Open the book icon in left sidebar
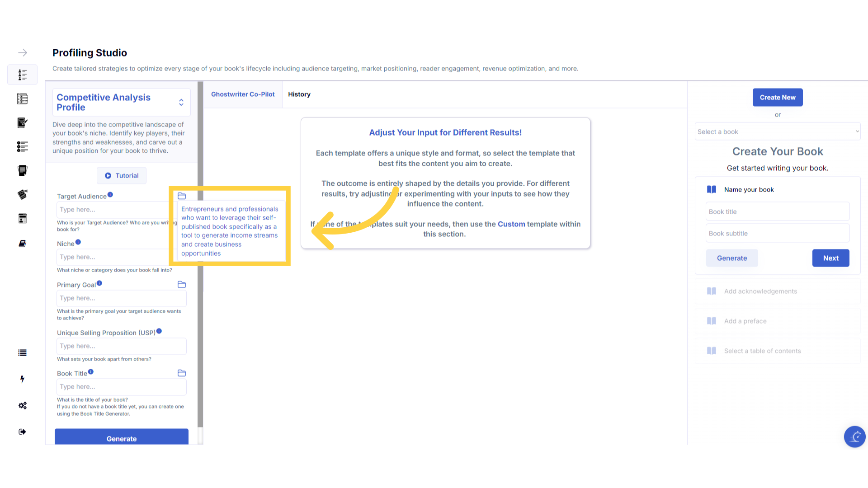868x488 pixels. click(23, 244)
